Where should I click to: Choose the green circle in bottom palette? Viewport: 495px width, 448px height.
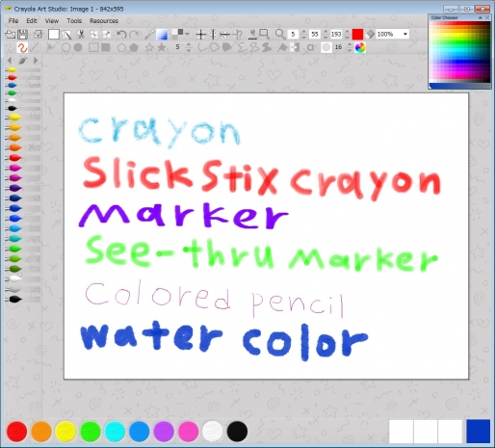(91, 432)
